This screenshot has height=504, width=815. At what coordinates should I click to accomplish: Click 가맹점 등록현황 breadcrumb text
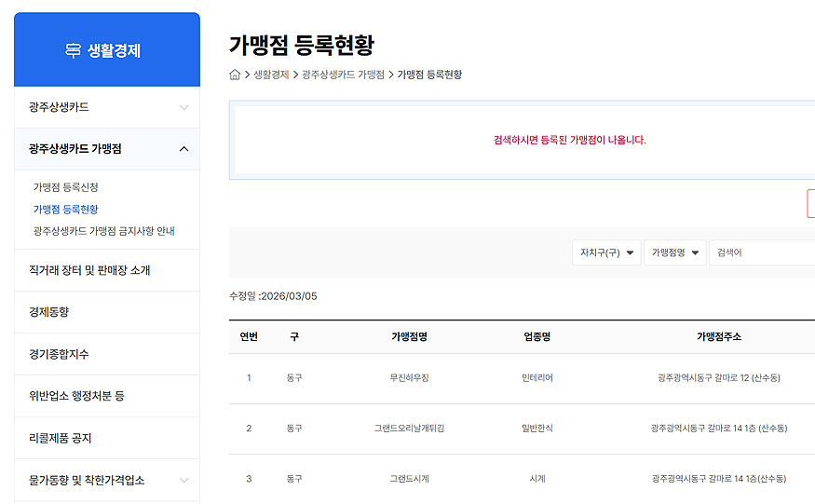(x=429, y=75)
